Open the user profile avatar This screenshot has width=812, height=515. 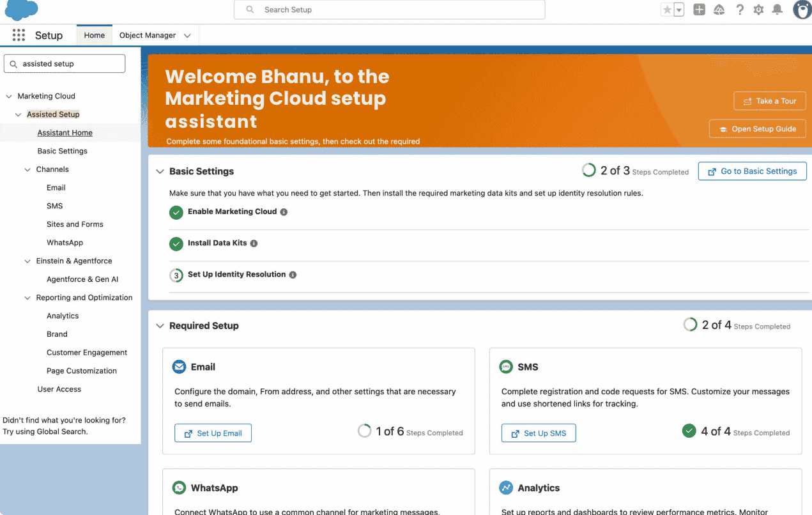pos(802,10)
